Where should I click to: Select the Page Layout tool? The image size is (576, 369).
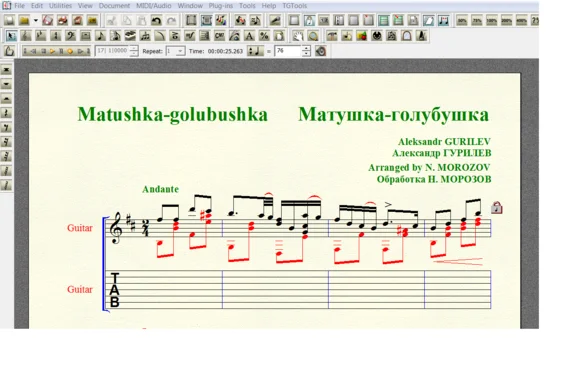pos(279,36)
